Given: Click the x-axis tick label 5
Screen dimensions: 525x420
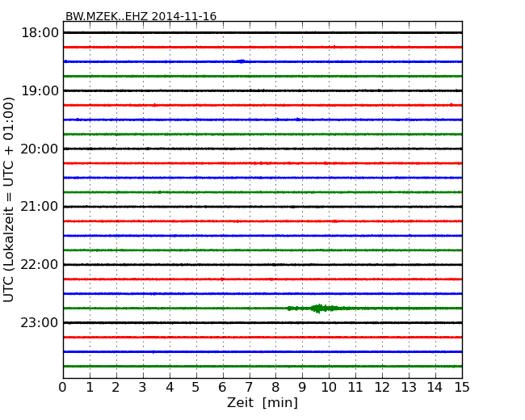Looking at the screenshot, I should (196, 387).
